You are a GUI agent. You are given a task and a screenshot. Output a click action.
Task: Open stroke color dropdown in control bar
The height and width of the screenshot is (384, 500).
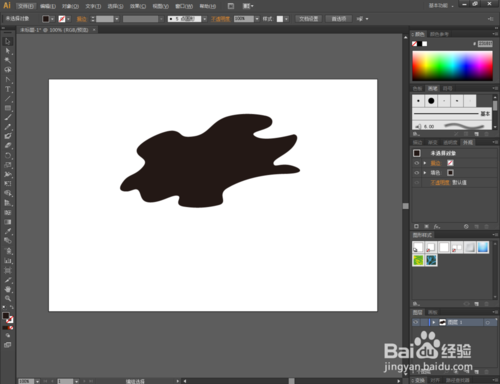click(x=68, y=19)
